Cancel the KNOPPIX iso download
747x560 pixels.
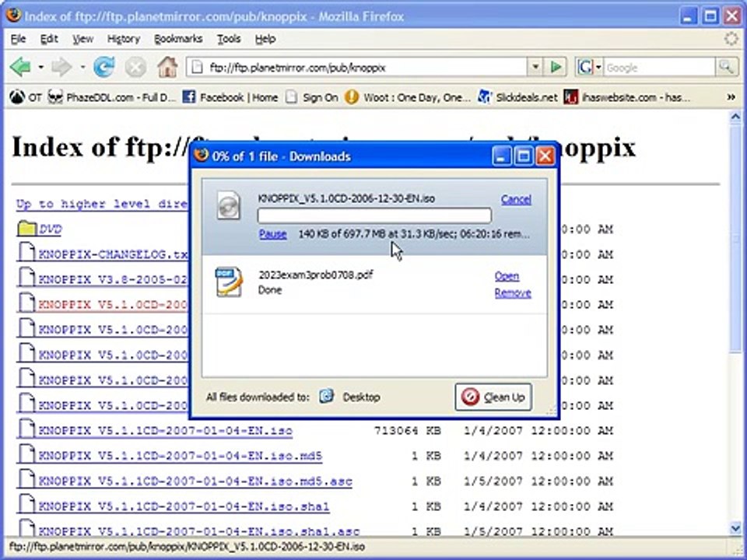516,200
